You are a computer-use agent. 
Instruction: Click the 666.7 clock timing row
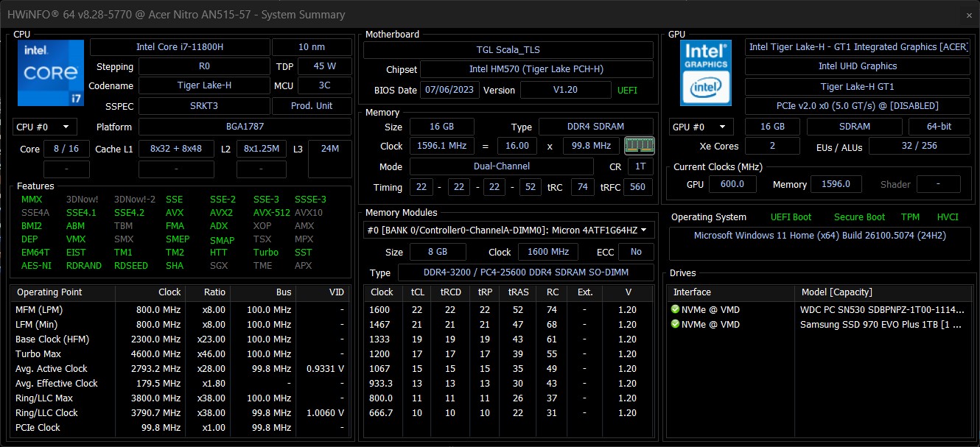(x=508, y=413)
